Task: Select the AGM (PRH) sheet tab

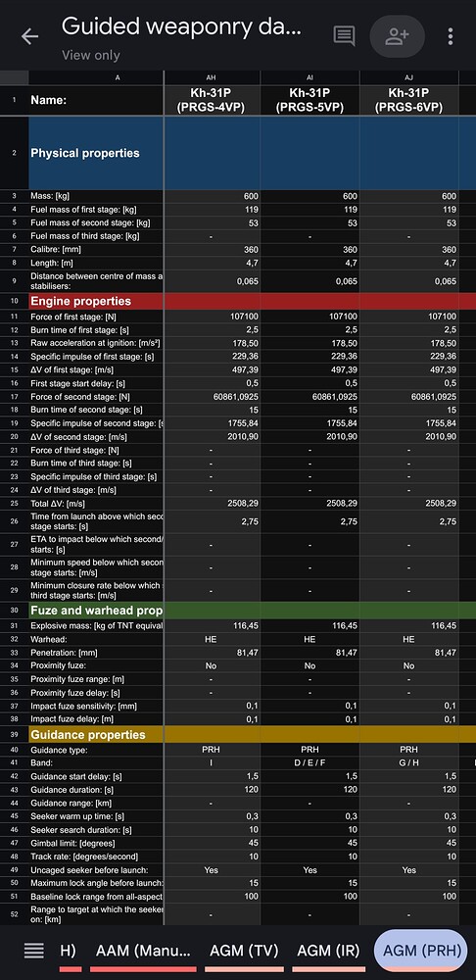Action: tap(422, 951)
